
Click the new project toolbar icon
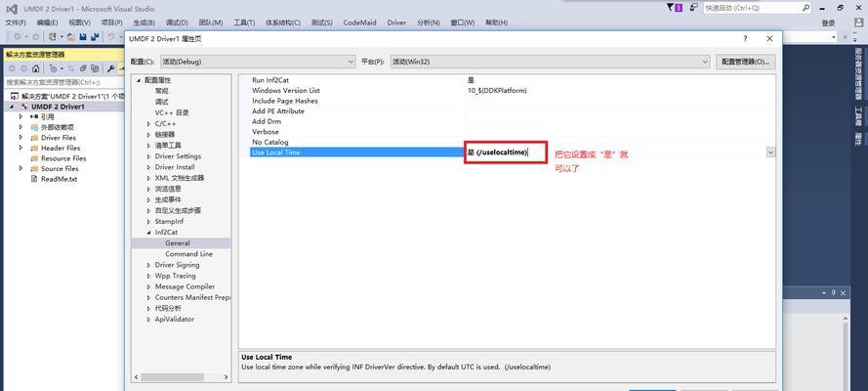click(52, 36)
